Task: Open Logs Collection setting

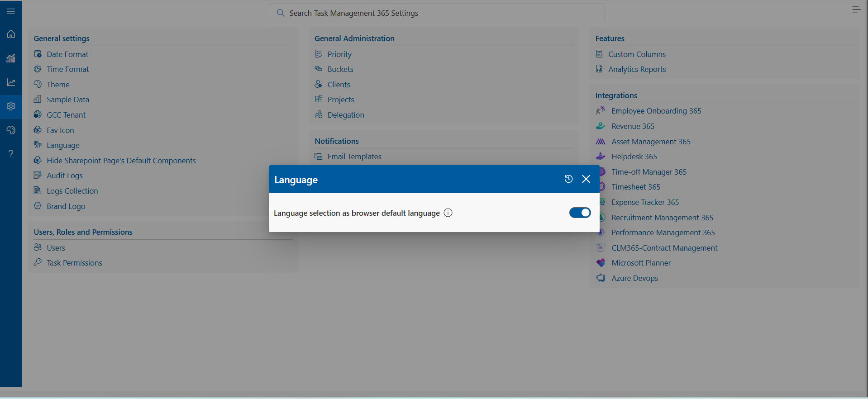Action: (x=72, y=191)
